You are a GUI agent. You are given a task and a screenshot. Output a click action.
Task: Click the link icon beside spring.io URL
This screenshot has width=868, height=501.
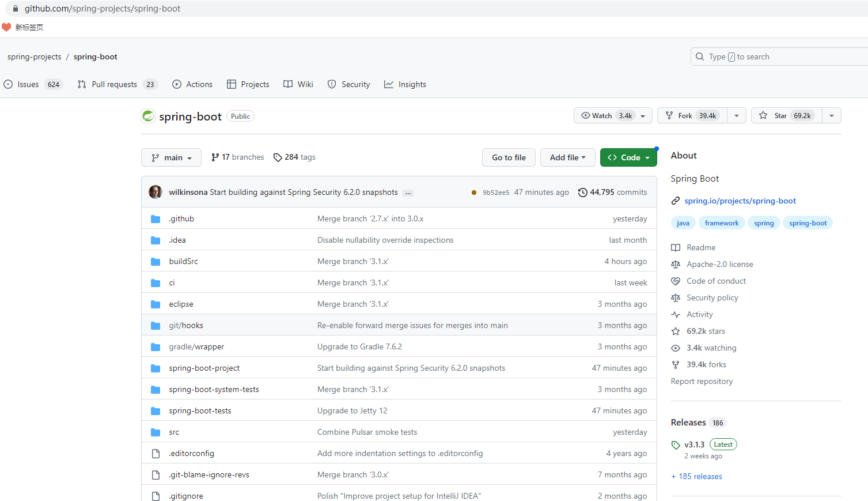click(x=676, y=201)
